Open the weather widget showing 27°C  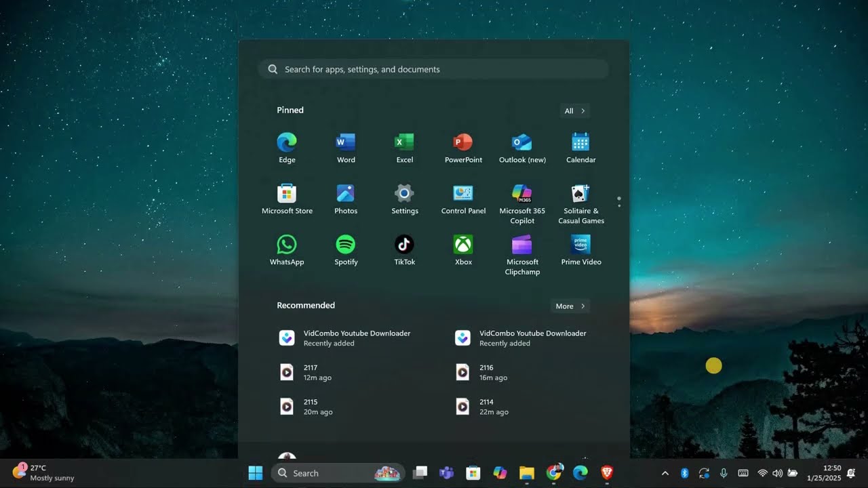click(44, 473)
